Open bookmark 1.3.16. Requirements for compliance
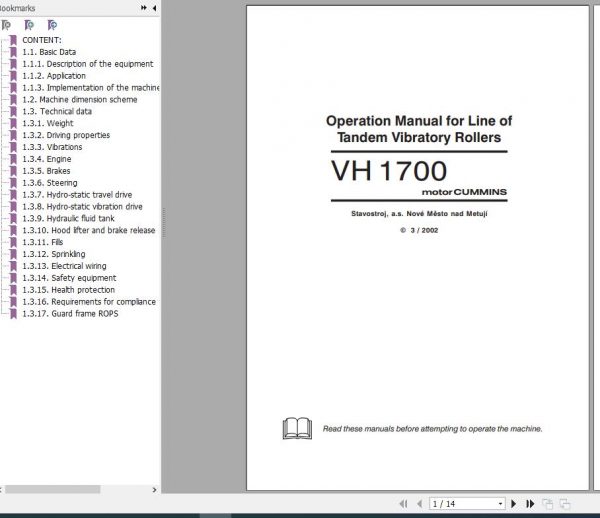The width and height of the screenshot is (600, 518). [x=89, y=302]
